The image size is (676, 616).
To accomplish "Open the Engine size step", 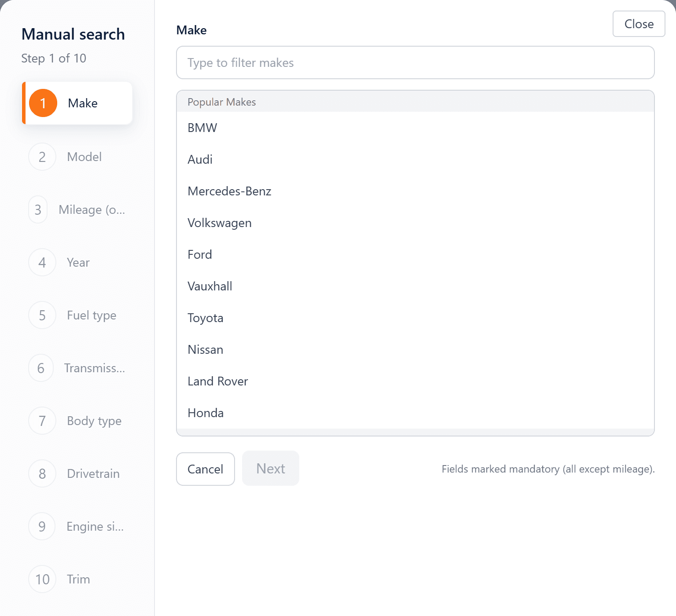I will click(77, 526).
